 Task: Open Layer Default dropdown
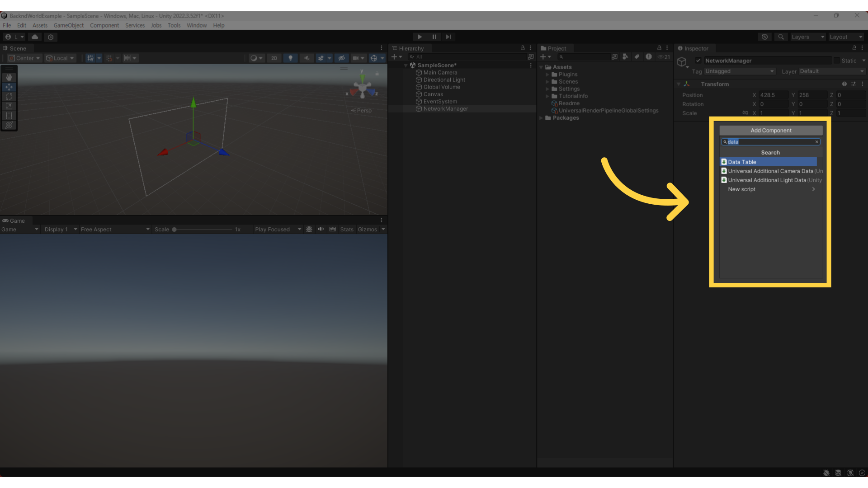point(832,71)
